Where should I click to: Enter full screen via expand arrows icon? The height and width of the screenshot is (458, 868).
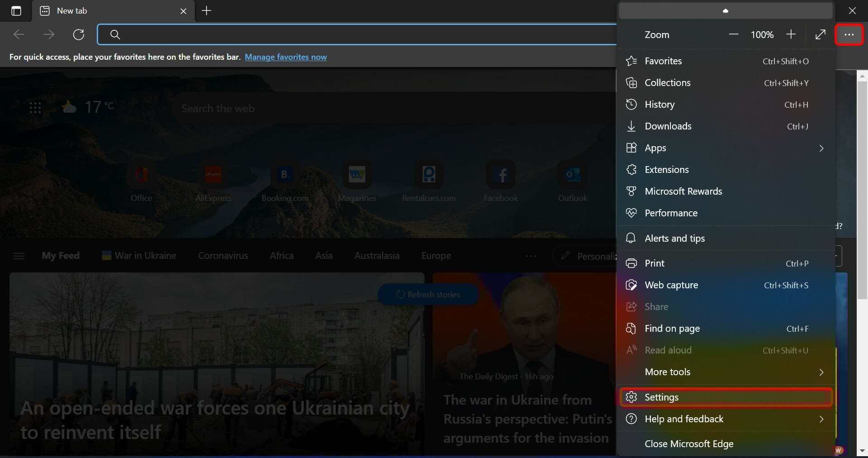821,34
